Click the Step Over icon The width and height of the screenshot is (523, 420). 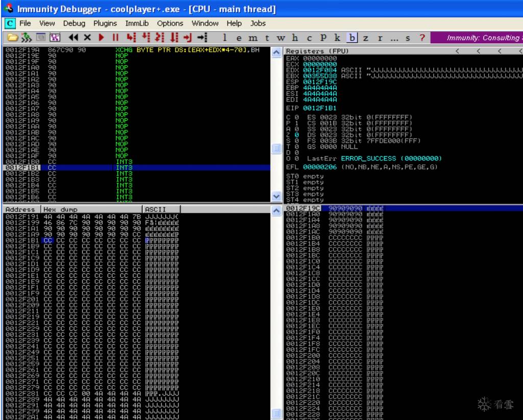pyautogui.click(x=146, y=37)
